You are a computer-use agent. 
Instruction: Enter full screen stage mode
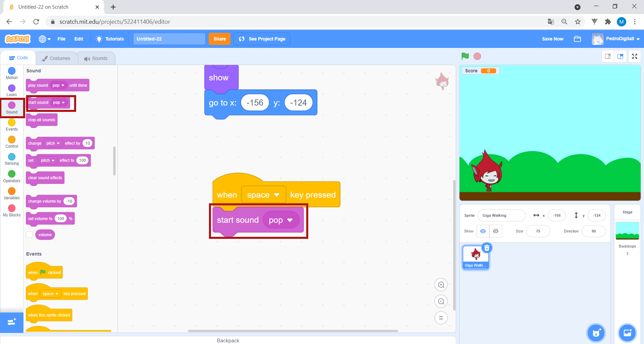pos(635,56)
